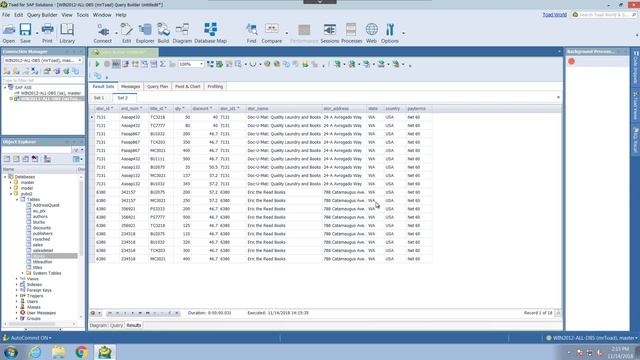Switch to the Query Plan tab
This screenshot has height=360, width=640.
point(158,87)
